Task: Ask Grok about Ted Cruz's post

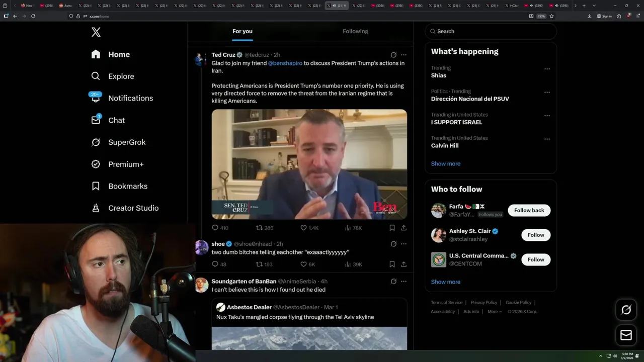Action: [393, 55]
